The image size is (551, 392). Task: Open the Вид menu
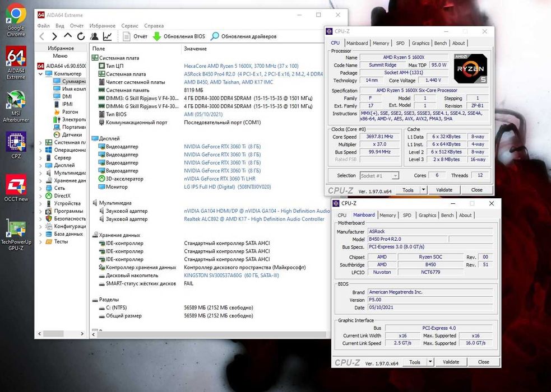pos(60,26)
